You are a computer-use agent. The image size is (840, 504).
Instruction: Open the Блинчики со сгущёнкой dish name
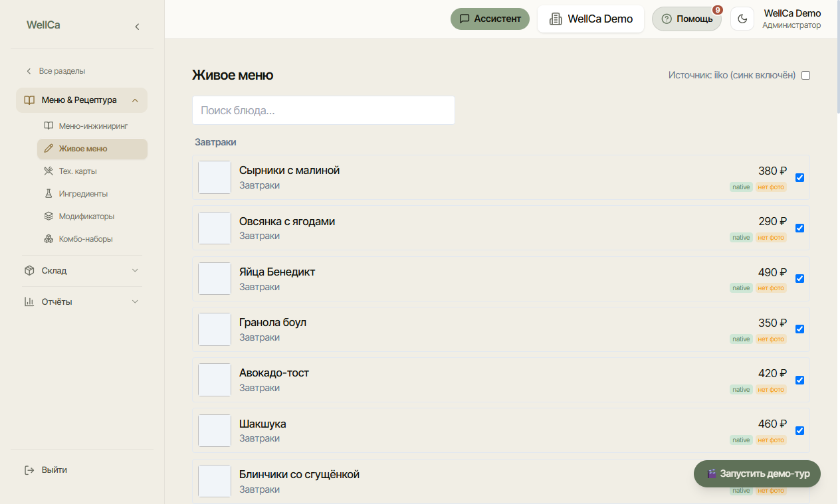click(299, 475)
